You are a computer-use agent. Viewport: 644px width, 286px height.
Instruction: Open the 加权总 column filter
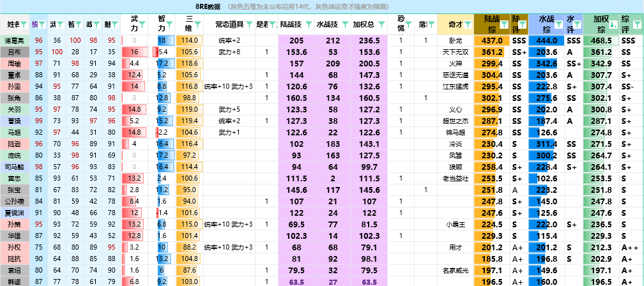(x=381, y=25)
